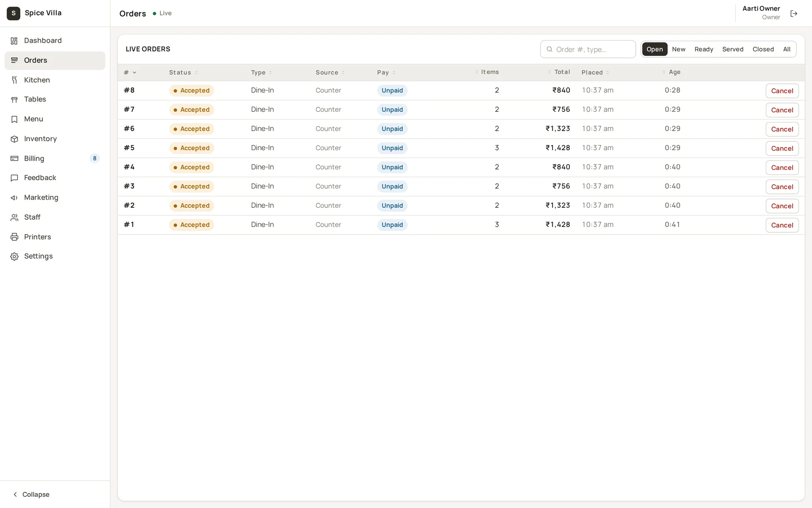
Task: Switch to the Ready orders tab
Action: click(x=704, y=49)
